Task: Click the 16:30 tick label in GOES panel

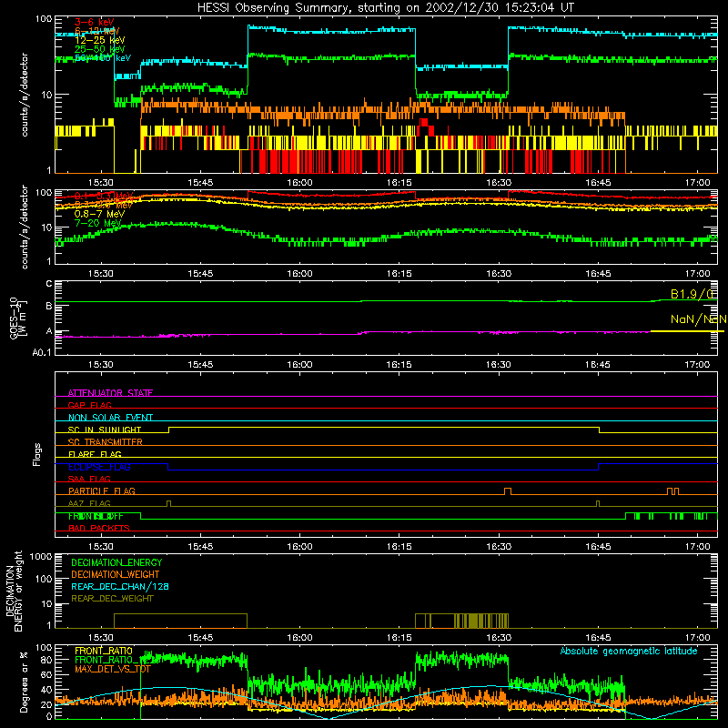Action: (x=498, y=365)
